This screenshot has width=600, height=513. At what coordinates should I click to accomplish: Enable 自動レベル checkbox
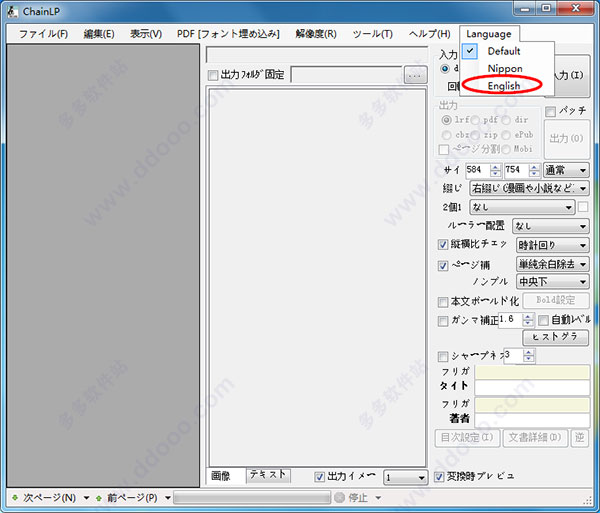tap(543, 320)
